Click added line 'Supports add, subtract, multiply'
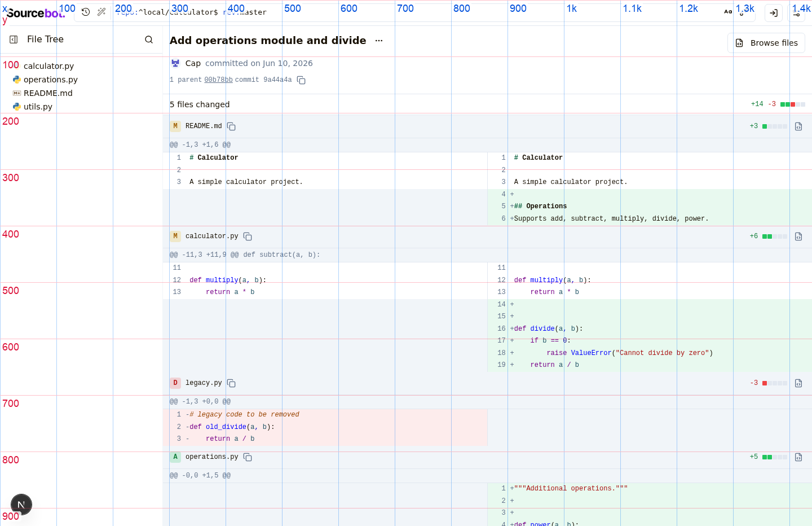This screenshot has height=526, width=812. point(611,219)
